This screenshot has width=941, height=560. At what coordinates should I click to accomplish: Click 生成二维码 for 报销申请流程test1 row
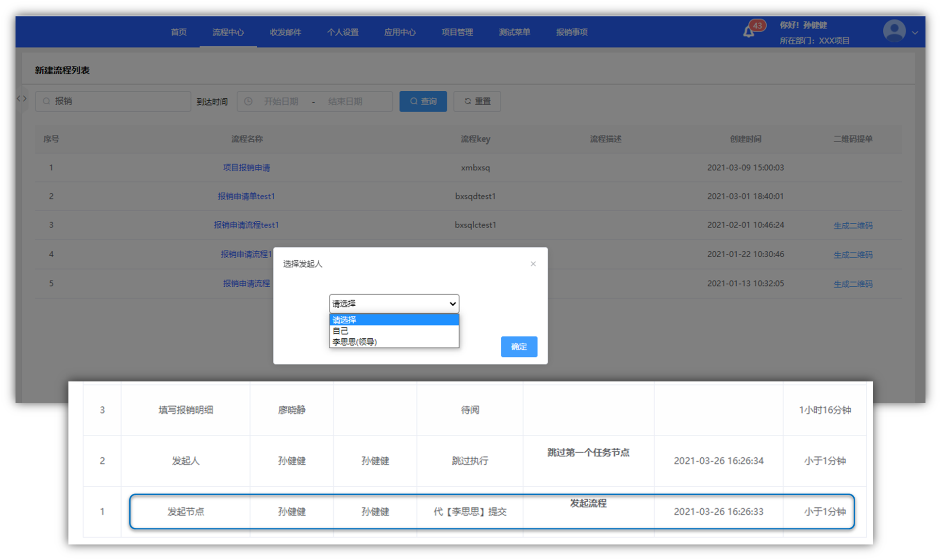point(853,225)
